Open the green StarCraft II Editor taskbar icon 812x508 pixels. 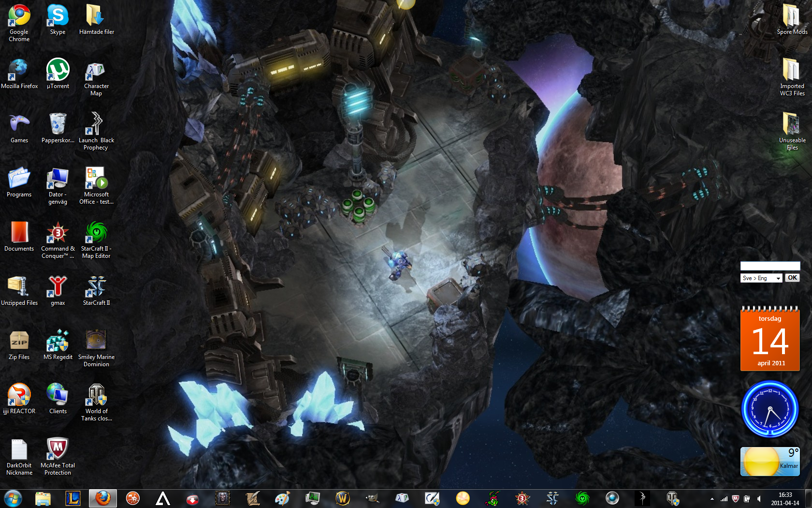point(582,498)
